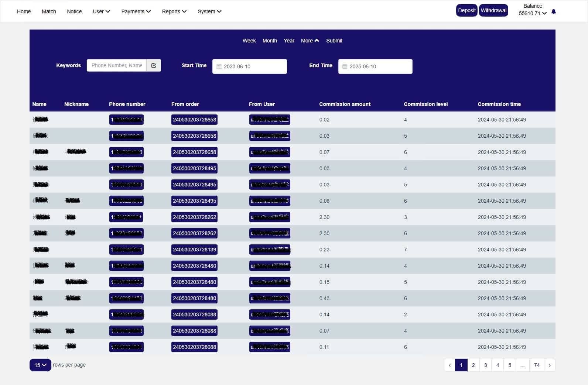Select the Week time filter
Screen dimensions: 588x385
249,41
